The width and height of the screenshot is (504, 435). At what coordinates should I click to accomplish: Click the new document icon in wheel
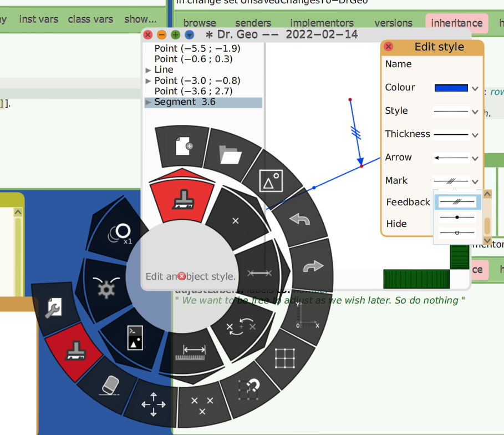(184, 146)
